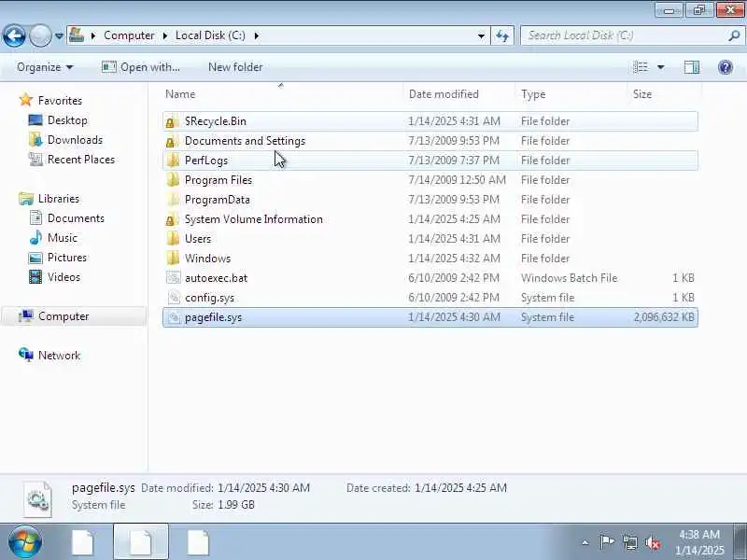
Task: Toggle the preview pane
Action: [691, 67]
